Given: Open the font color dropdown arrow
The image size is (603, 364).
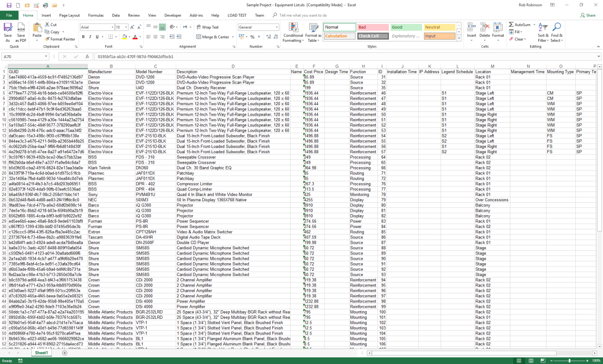Looking at the screenshot, I should coord(140,37).
